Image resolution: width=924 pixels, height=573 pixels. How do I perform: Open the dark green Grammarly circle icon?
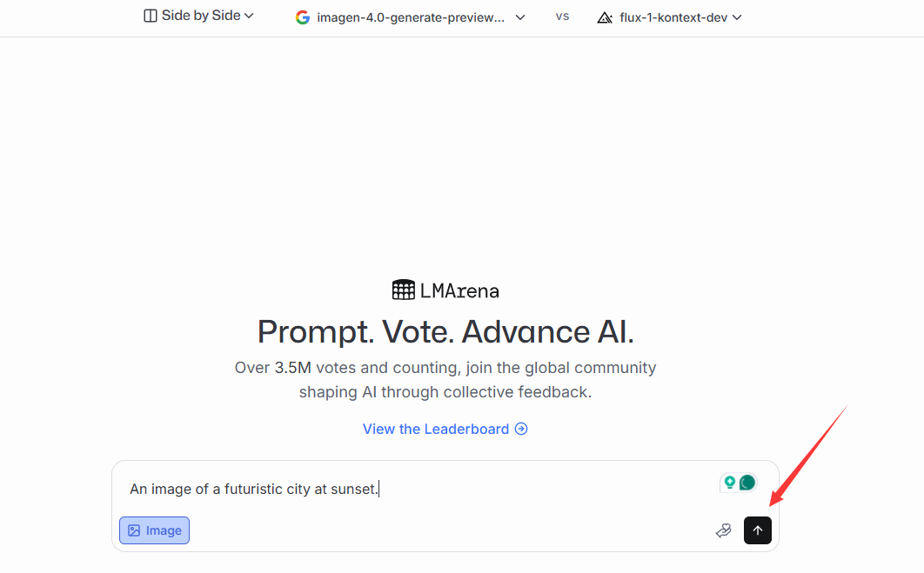(x=747, y=483)
